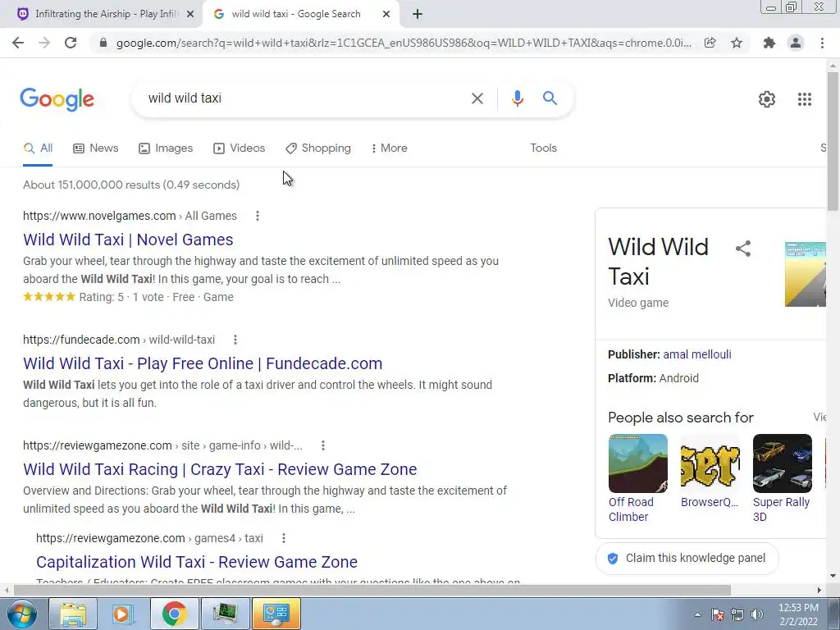This screenshot has width=840, height=630.
Task: Bookmark this page with star icon
Action: (737, 43)
